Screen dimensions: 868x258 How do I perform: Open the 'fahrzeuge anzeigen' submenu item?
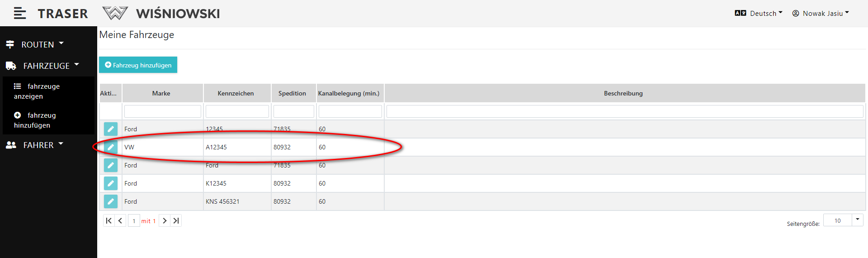(37, 91)
